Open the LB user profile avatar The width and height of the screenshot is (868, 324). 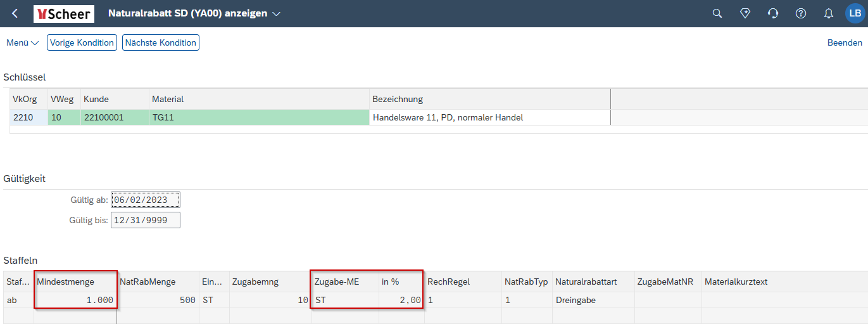[855, 13]
